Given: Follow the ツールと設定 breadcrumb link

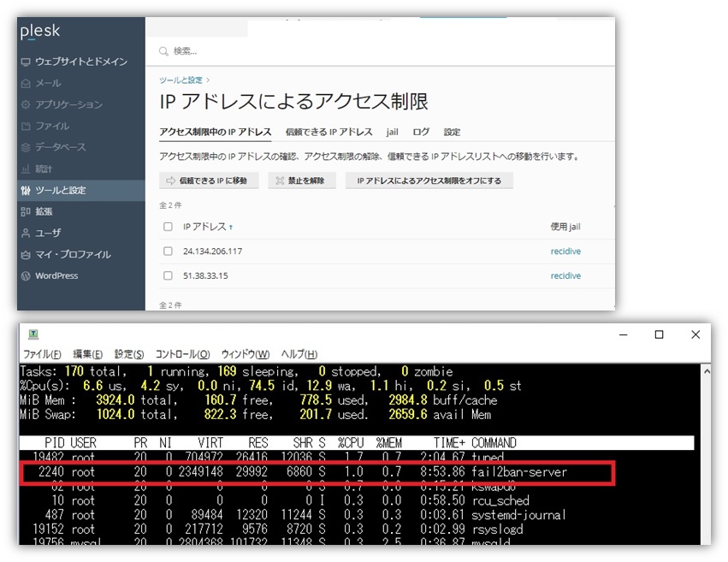Looking at the screenshot, I should 181,80.
